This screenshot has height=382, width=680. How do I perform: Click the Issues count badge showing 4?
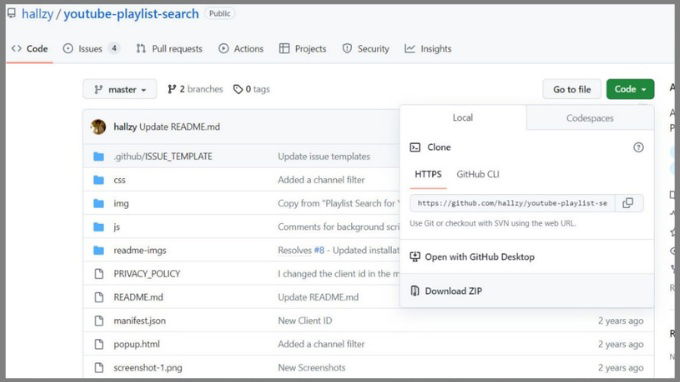[114, 48]
